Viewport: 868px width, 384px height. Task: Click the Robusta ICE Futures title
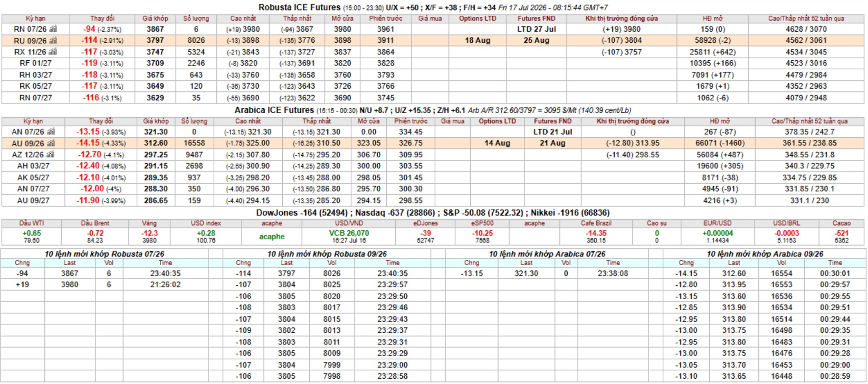coord(299,7)
